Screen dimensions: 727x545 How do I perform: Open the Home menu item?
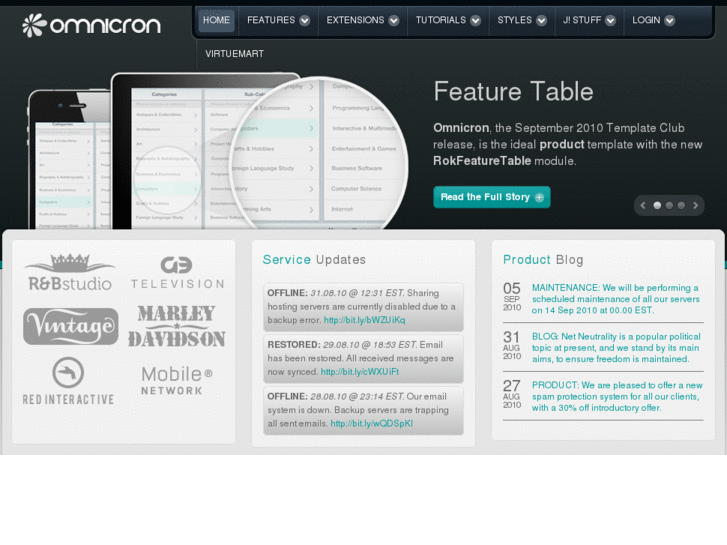point(216,20)
